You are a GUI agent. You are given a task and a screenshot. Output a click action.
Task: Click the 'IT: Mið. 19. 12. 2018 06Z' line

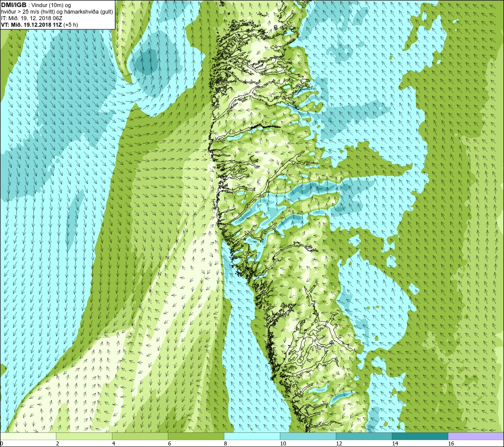(31, 18)
